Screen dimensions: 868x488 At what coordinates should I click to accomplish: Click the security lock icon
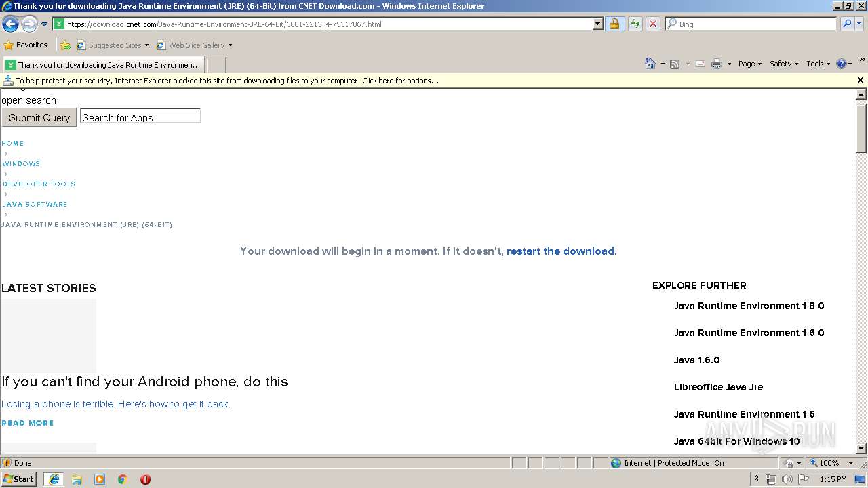[614, 24]
